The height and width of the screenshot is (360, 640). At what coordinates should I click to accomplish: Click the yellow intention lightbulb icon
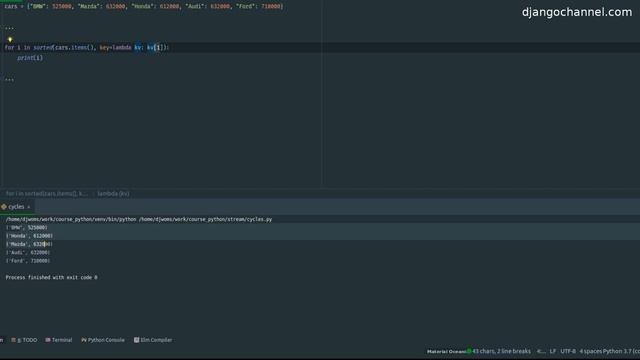point(10,40)
